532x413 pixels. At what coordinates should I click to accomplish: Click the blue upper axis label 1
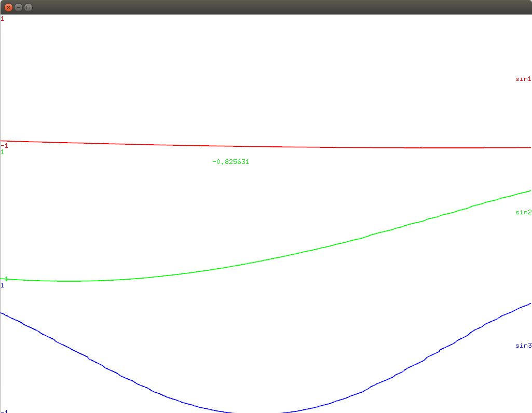(x=2, y=285)
